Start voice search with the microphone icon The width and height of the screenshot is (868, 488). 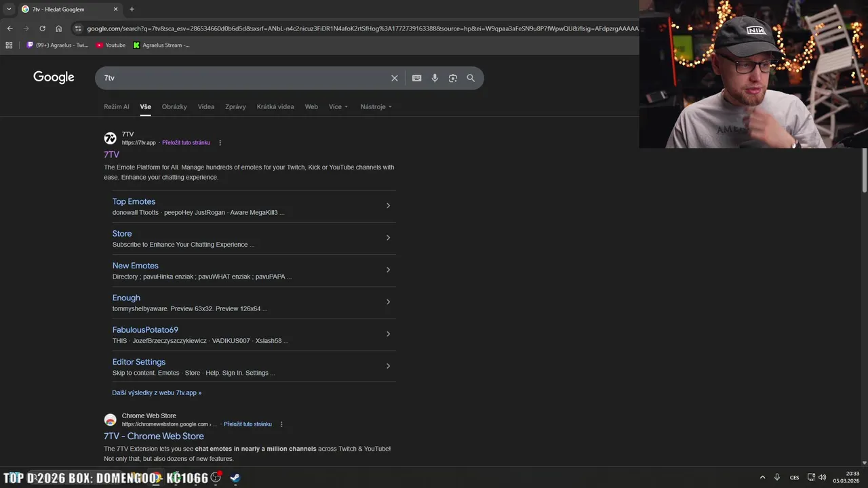[x=435, y=78]
